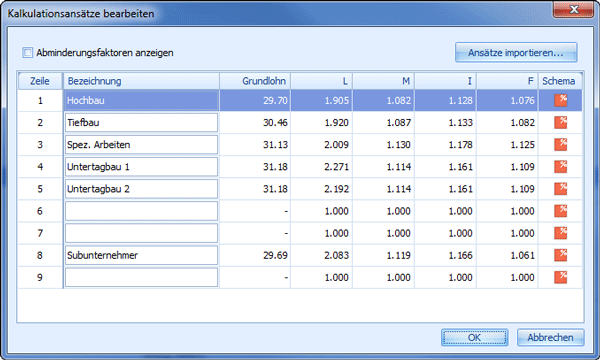Select the Bezeichnung column header

[141, 81]
